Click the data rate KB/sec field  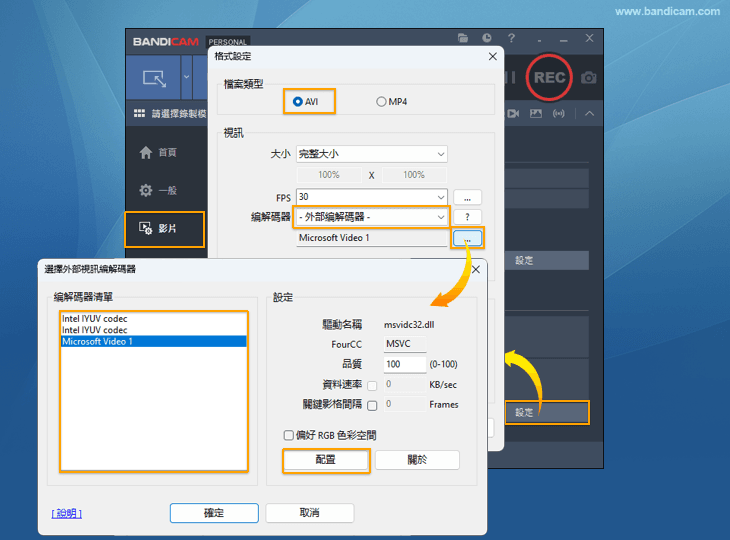pos(405,385)
